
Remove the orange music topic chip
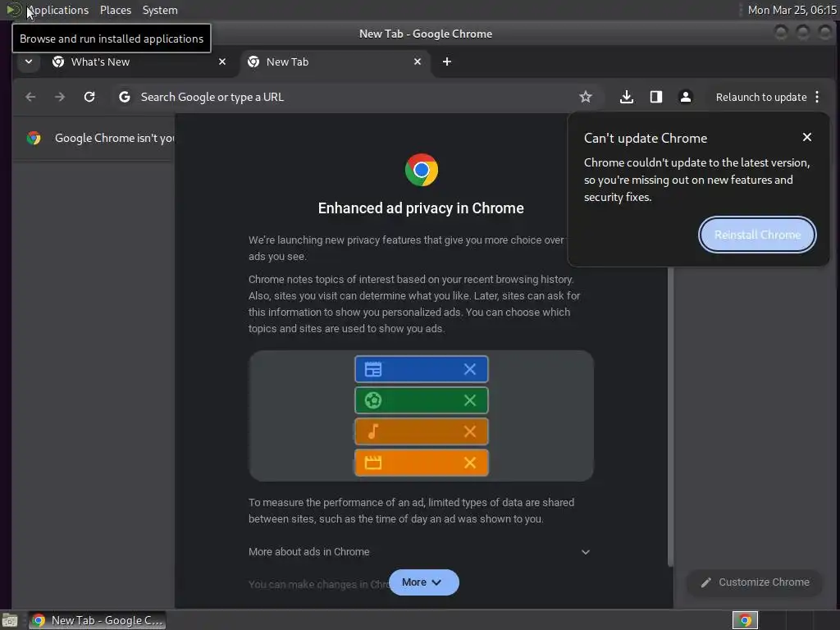(x=470, y=431)
